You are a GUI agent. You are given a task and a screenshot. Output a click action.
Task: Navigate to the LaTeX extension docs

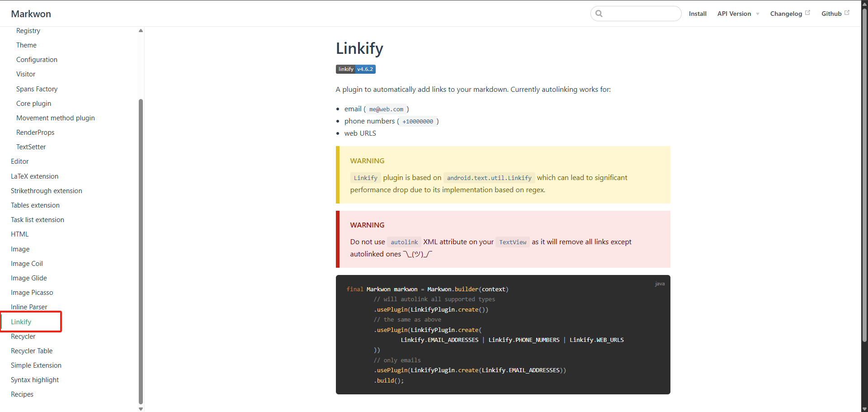[x=34, y=176]
